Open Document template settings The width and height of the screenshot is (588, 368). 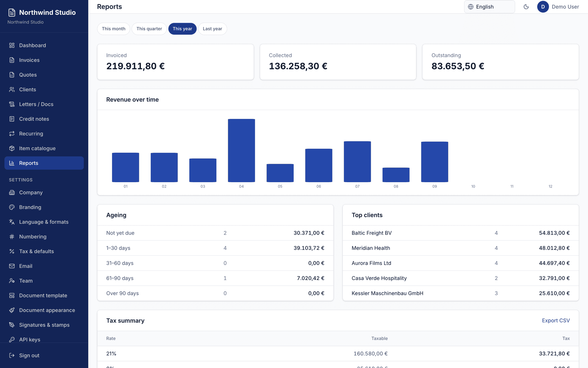tap(44, 296)
